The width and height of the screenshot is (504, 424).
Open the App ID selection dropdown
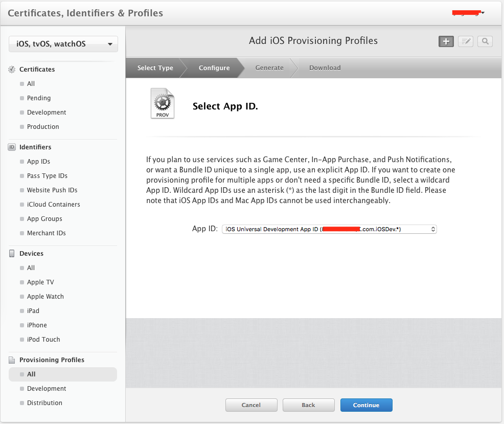[x=329, y=229]
